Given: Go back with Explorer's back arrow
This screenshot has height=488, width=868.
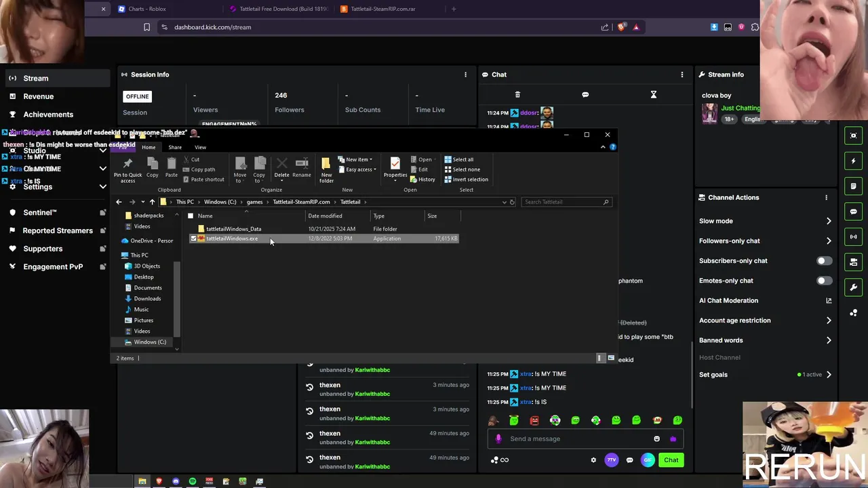Looking at the screenshot, I should coord(119,202).
